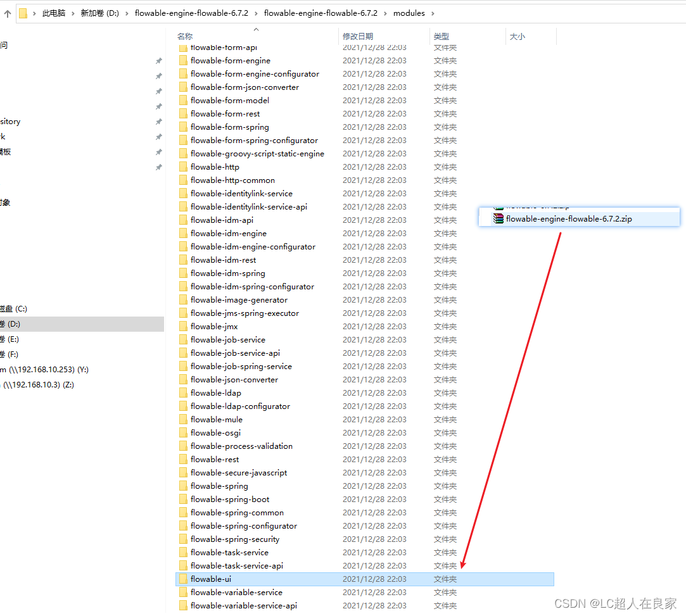Image resolution: width=686 pixels, height=616 pixels.
Task: Select the flowable-task-service folder icon
Action: 183,553
